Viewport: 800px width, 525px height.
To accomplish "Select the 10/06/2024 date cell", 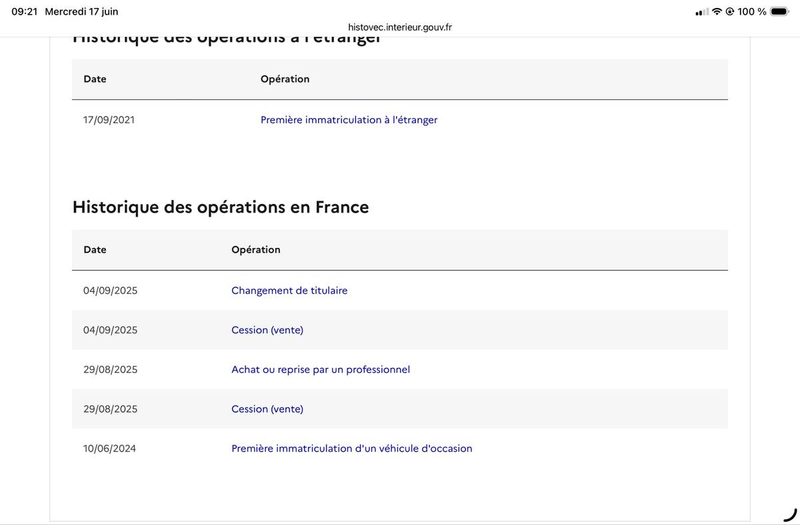I will (110, 448).
